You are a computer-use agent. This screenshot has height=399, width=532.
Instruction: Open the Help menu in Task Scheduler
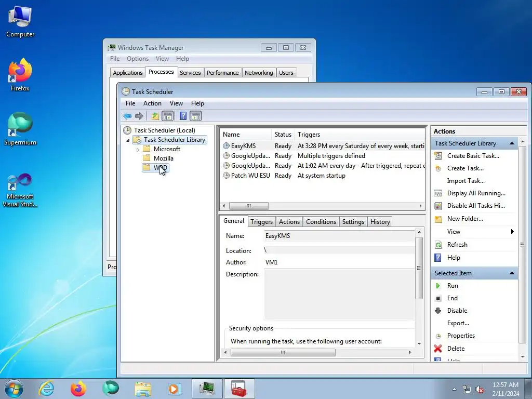tap(197, 103)
